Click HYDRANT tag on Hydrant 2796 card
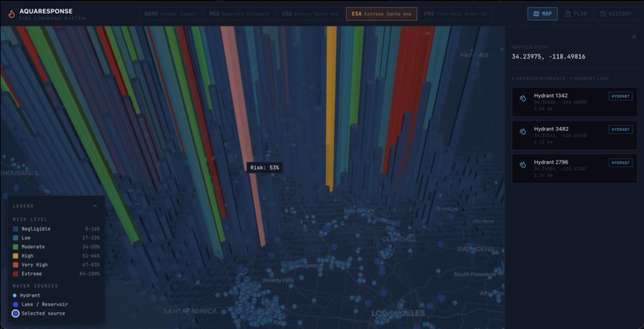Image resolution: width=644 pixels, height=329 pixels. [x=620, y=163]
